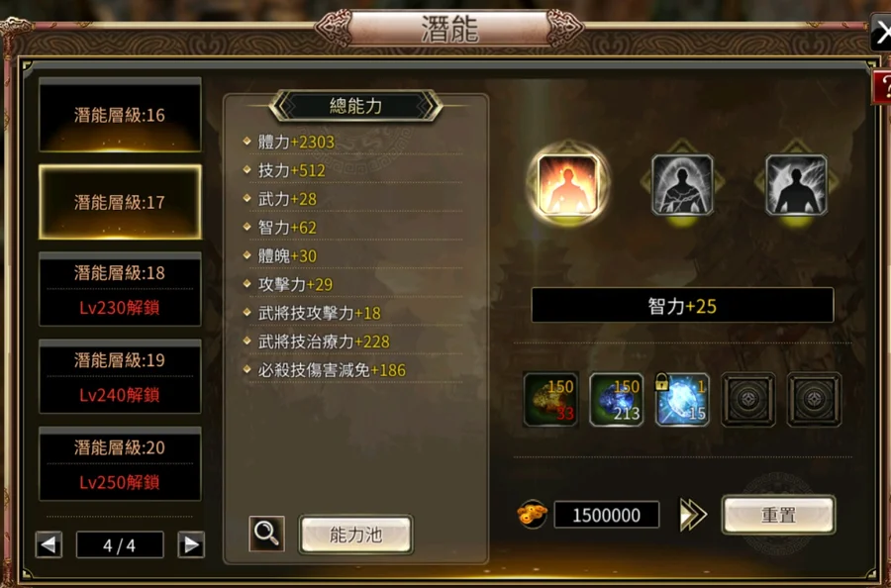Screen dimensions: 891x588
Task: Click the blue crystal material item (150/213)
Action: pos(617,399)
